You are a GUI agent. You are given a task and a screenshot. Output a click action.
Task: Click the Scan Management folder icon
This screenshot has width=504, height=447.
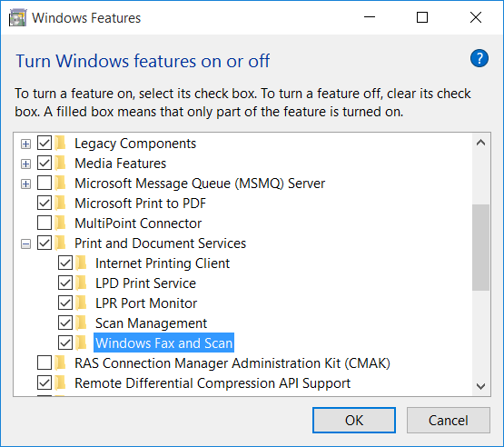pos(82,323)
